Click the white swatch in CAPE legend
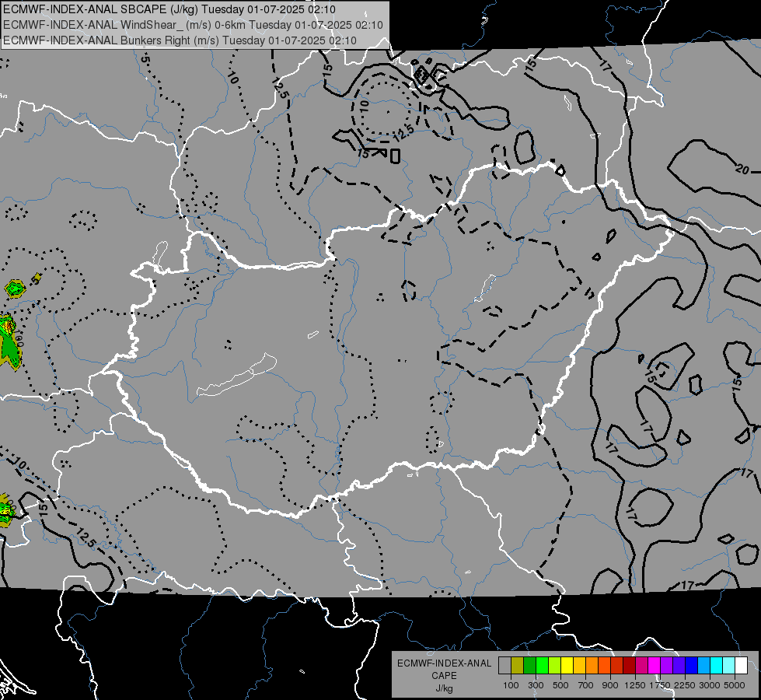761x700 pixels. tap(742, 666)
